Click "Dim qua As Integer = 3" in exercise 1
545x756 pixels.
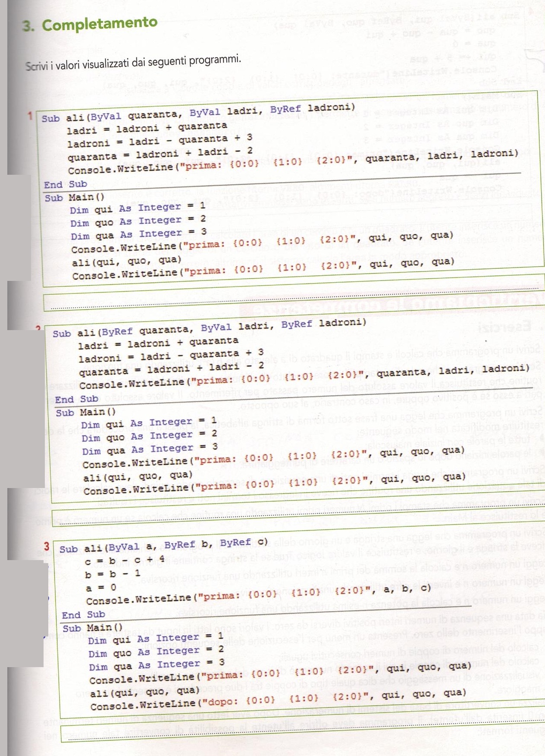click(139, 234)
